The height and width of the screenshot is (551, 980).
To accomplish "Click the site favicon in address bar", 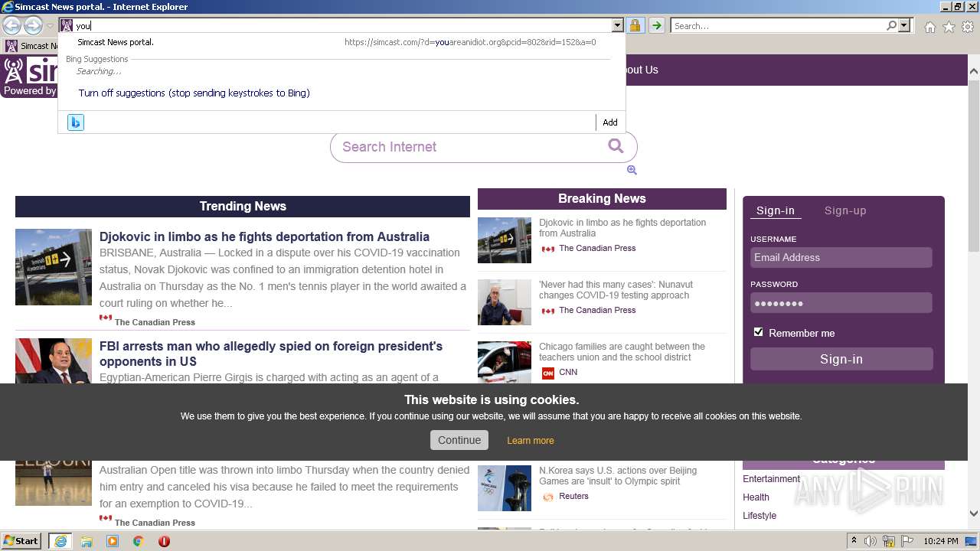I will pos(67,26).
